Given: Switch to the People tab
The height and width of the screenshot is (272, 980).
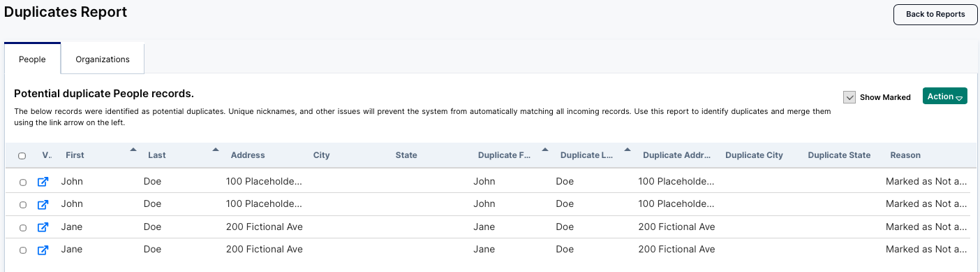Looking at the screenshot, I should pos(32,59).
